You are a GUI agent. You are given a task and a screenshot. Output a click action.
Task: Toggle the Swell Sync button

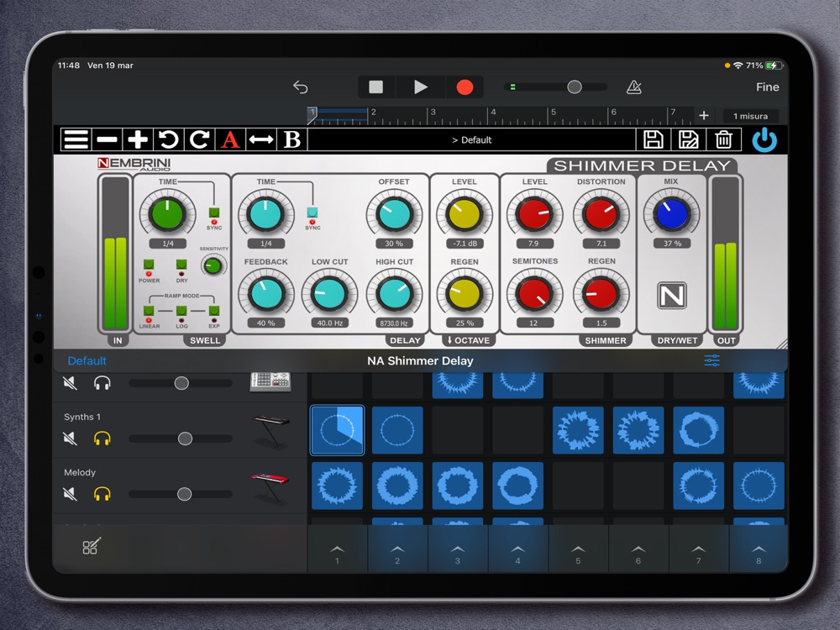point(213,213)
